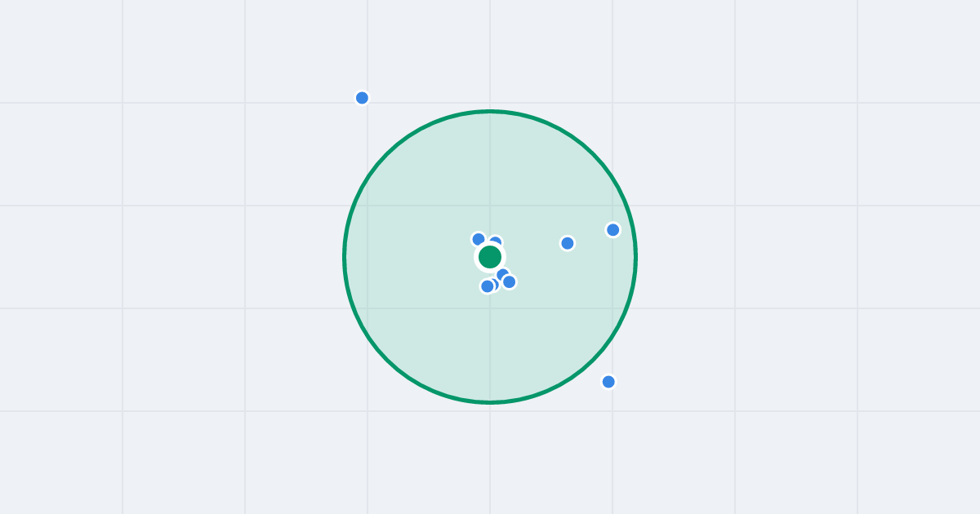Screen dimensions: 980x514
Task: Select the leftmost blue dot in the cluster below center
Action: [488, 286]
